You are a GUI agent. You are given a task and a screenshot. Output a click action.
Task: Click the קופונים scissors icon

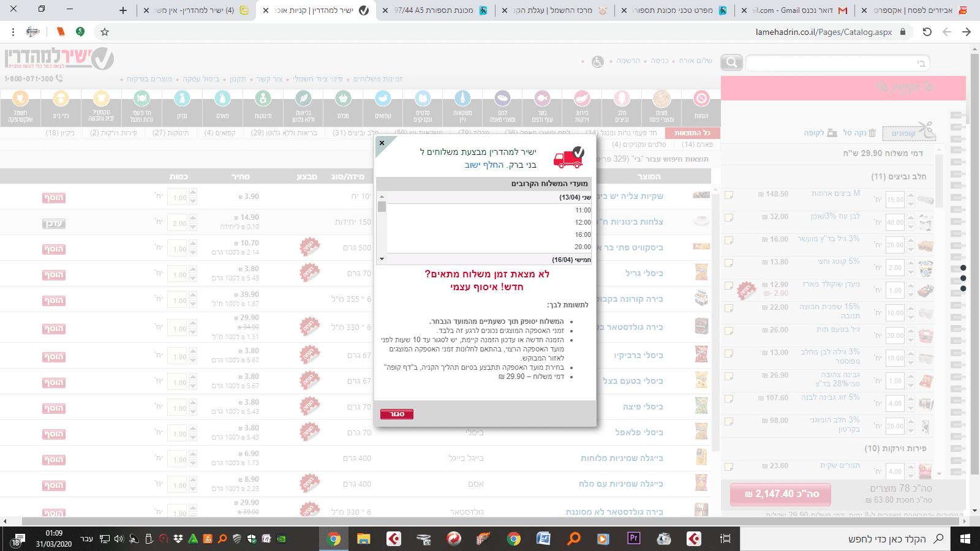pyautogui.click(x=925, y=130)
